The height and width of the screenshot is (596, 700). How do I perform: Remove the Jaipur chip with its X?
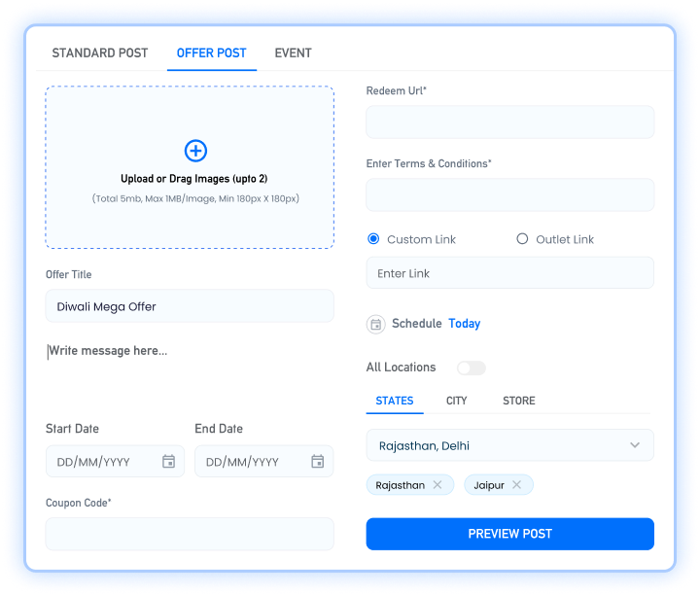pyautogui.click(x=516, y=485)
